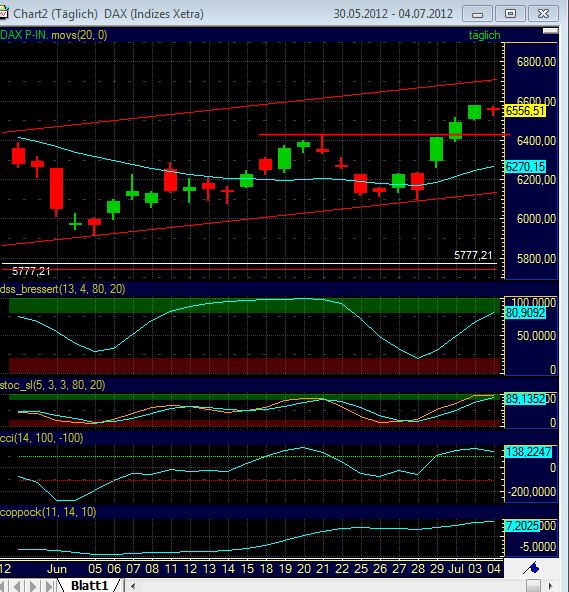Click date 21 on the time axis

coord(322,569)
